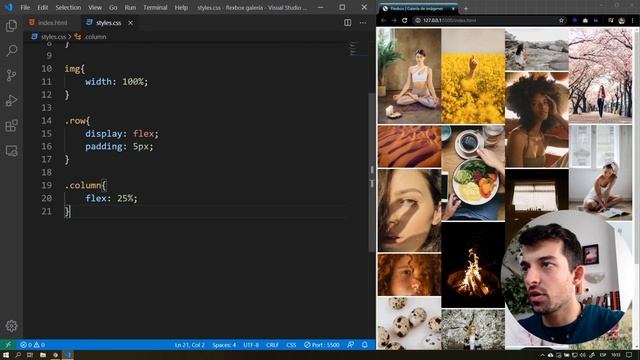Close the styles.css tab
The height and width of the screenshot is (360, 640).
(130, 23)
